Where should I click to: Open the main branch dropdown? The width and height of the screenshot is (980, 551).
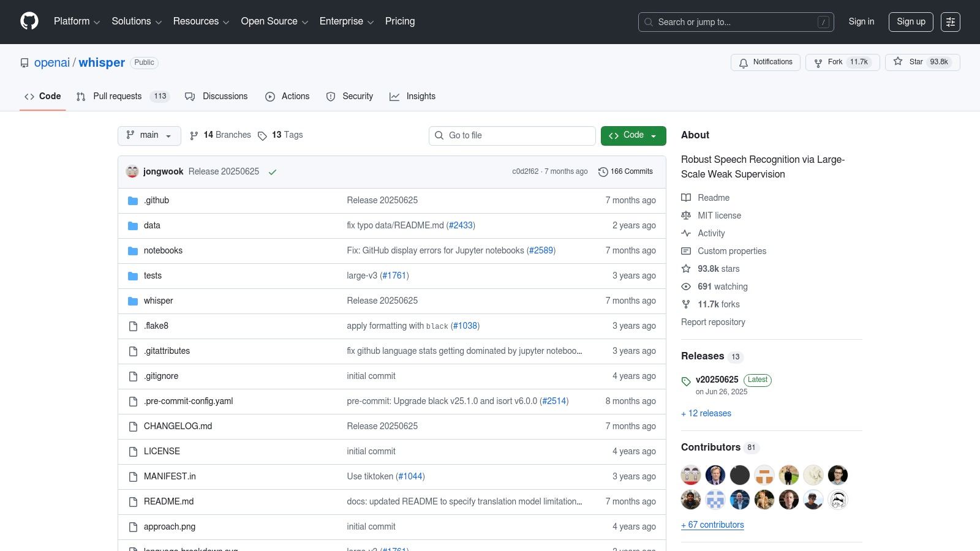(148, 135)
